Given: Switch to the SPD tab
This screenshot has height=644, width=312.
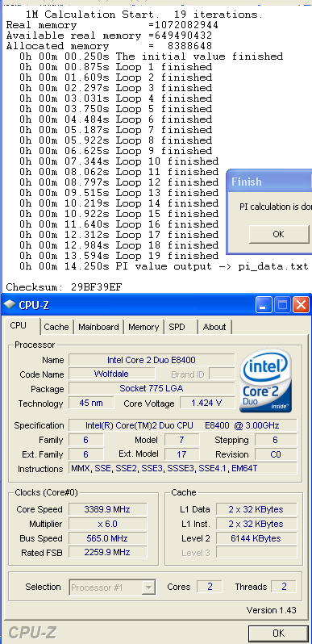Looking at the screenshot, I should point(177,327).
